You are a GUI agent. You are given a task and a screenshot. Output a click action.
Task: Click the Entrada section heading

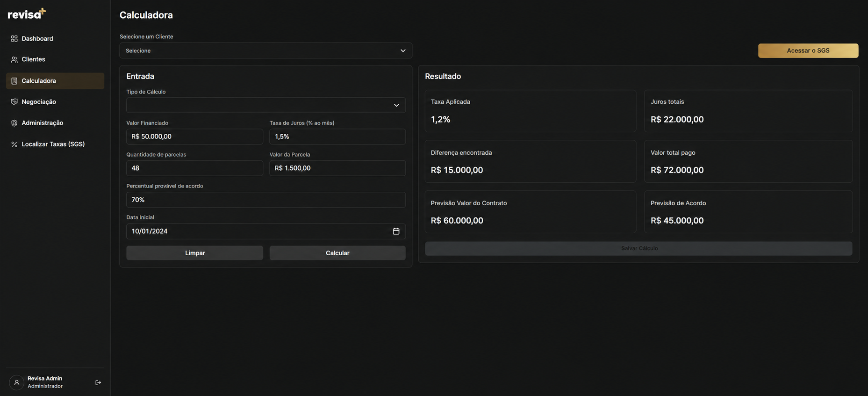click(x=140, y=76)
